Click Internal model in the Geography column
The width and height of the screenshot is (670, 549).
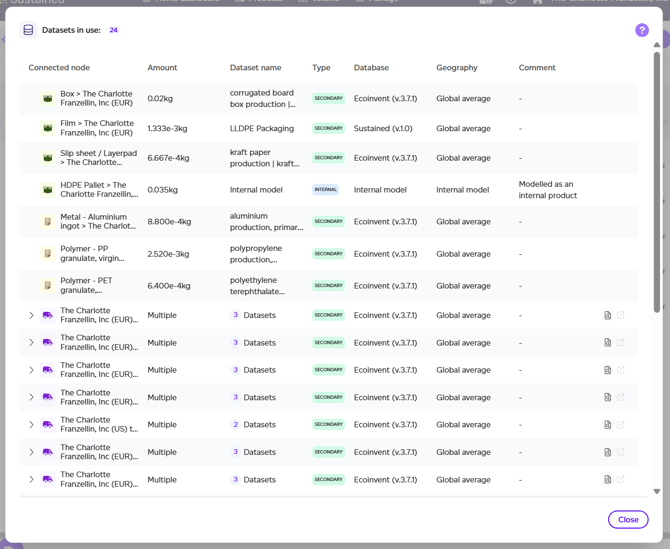pyautogui.click(x=462, y=190)
